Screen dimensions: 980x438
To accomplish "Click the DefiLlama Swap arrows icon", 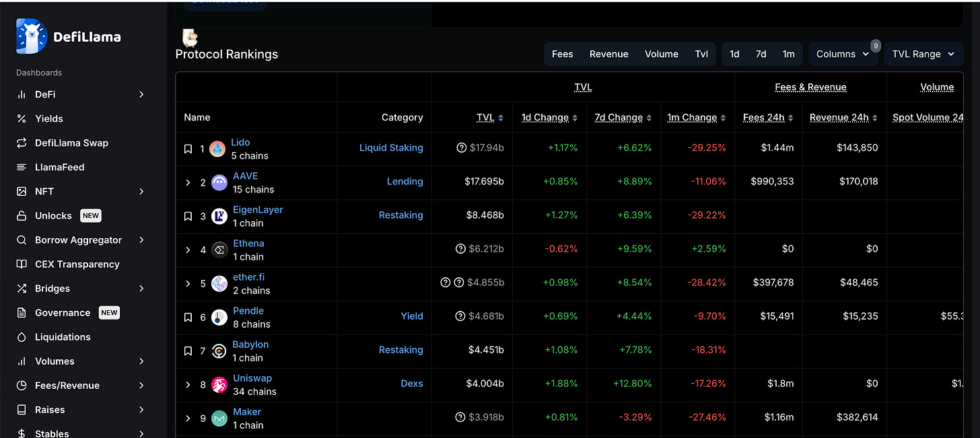I will point(22,143).
